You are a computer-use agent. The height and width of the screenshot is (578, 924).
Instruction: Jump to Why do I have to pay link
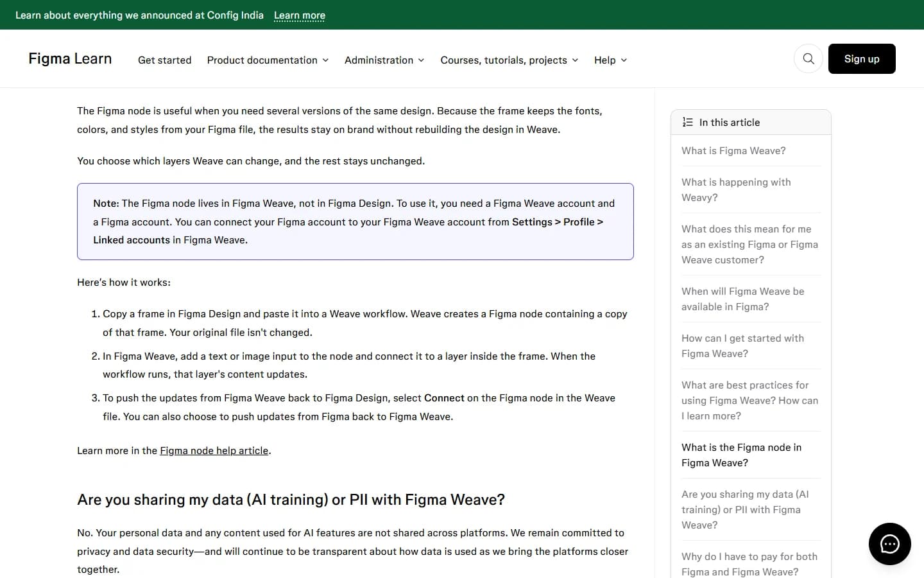point(749,565)
